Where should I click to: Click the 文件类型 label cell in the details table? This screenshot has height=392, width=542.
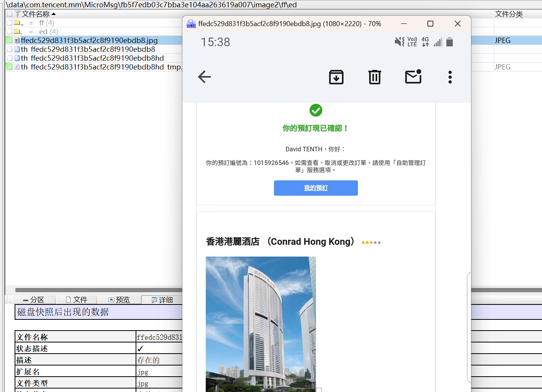(x=75, y=383)
